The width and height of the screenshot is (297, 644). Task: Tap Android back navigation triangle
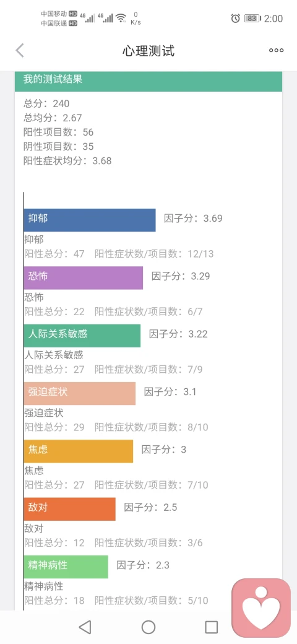click(85, 627)
